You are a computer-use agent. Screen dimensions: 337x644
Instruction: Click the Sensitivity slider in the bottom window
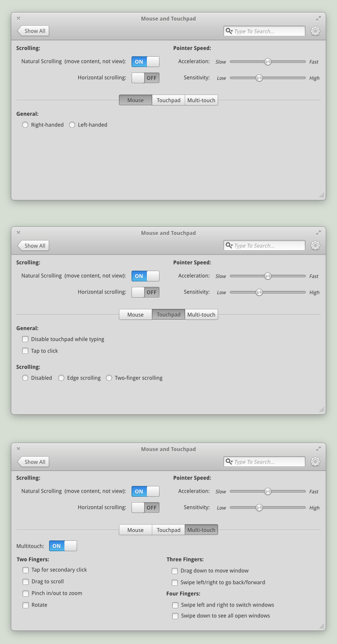pyautogui.click(x=268, y=508)
